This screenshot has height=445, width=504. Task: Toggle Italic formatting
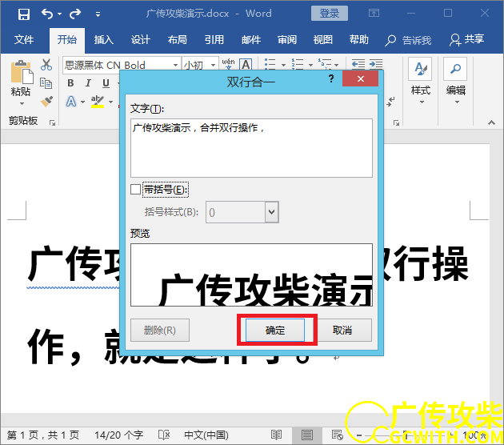pos(88,83)
